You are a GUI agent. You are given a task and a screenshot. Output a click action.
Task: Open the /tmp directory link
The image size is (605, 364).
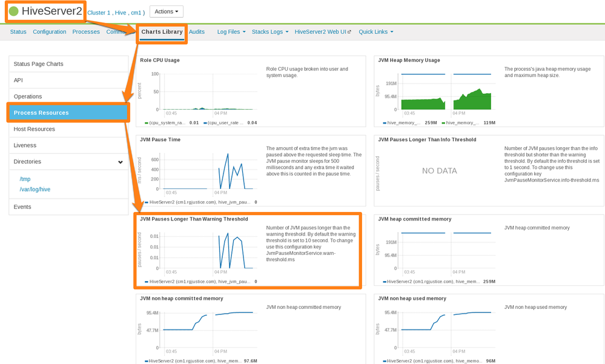25,179
